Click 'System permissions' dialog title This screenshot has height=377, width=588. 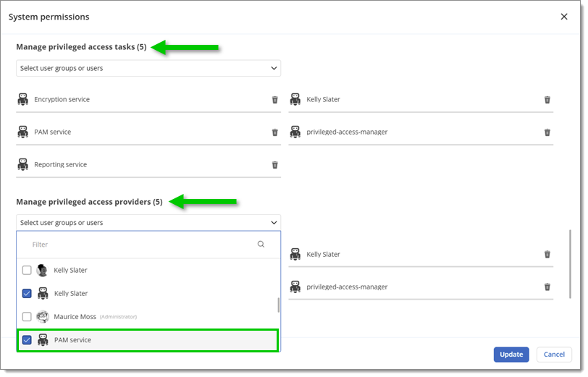pyautogui.click(x=49, y=17)
